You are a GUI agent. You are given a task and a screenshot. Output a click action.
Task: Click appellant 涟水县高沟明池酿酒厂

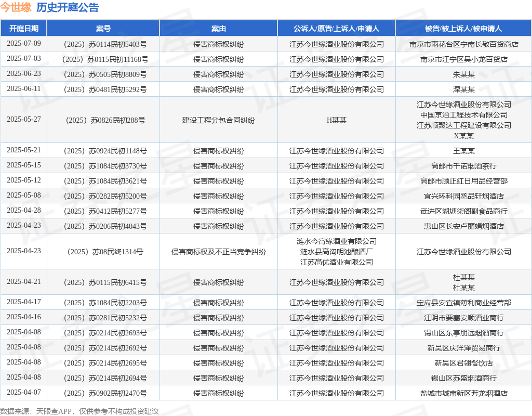[337, 252]
